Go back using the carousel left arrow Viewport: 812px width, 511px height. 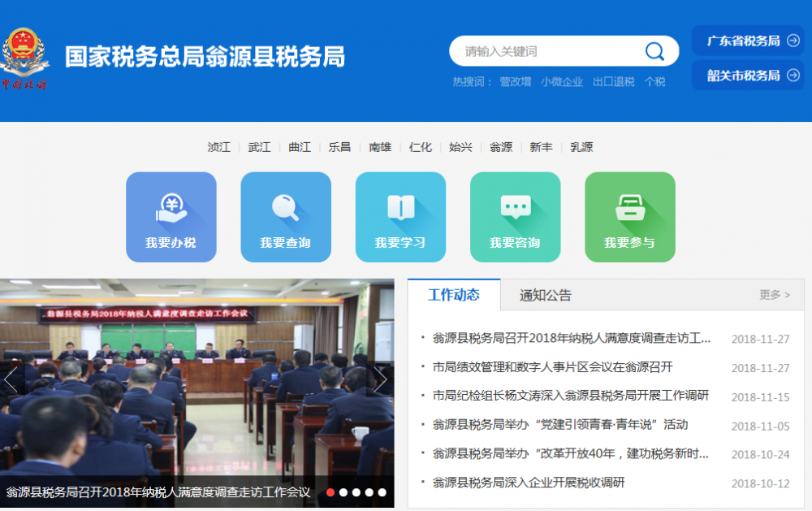click(x=9, y=379)
